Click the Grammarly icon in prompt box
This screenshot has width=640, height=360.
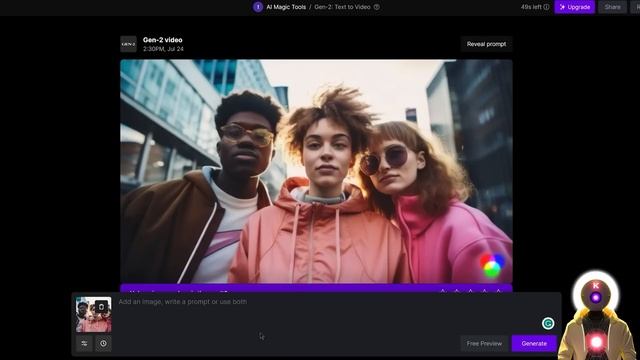548,323
